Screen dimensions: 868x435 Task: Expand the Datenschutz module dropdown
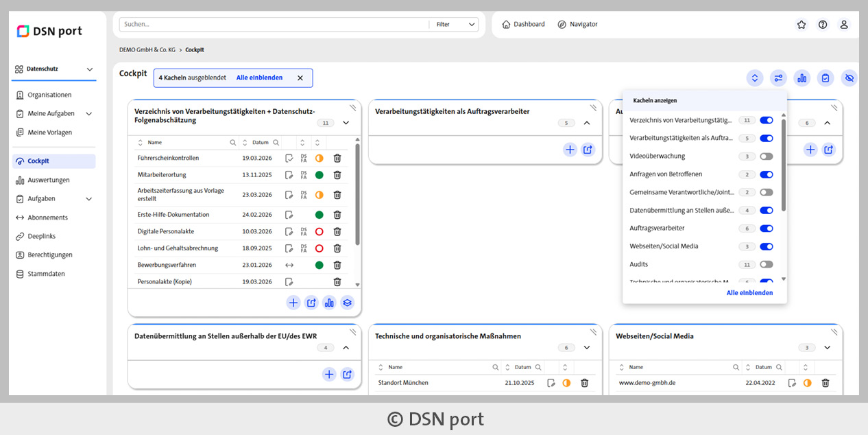click(x=90, y=69)
